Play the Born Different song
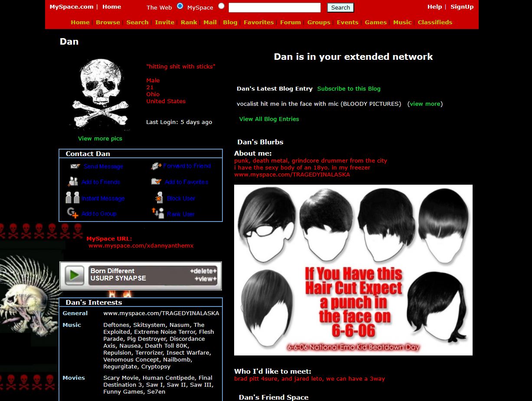 coord(74,275)
